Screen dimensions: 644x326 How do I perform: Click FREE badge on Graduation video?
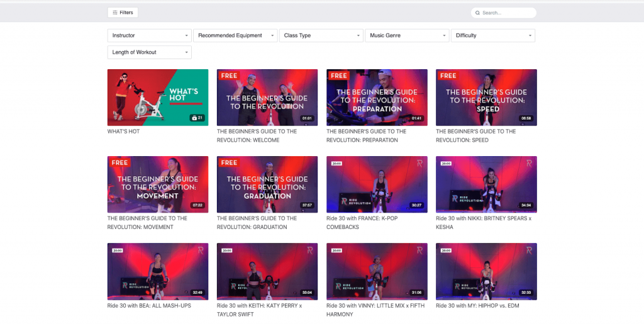229,163
